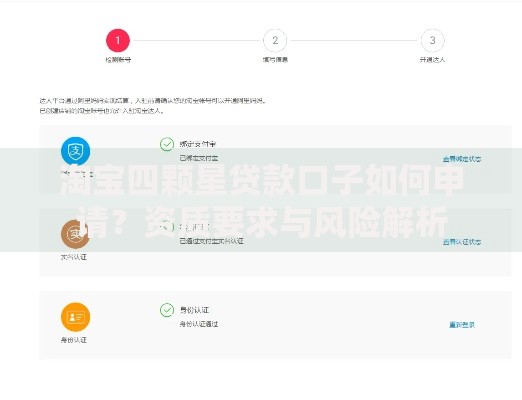Click the brown real-name verification icon
This screenshot has width=522, height=400.
click(x=75, y=234)
